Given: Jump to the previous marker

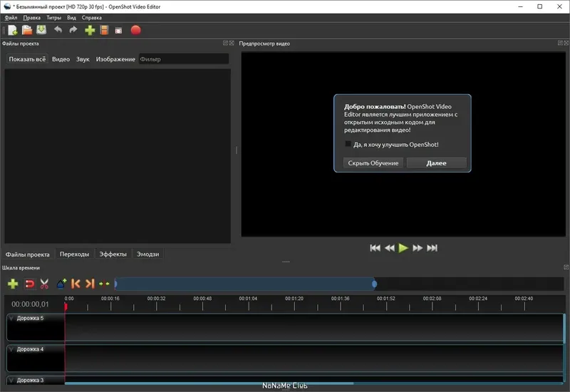Looking at the screenshot, I should tap(76, 284).
